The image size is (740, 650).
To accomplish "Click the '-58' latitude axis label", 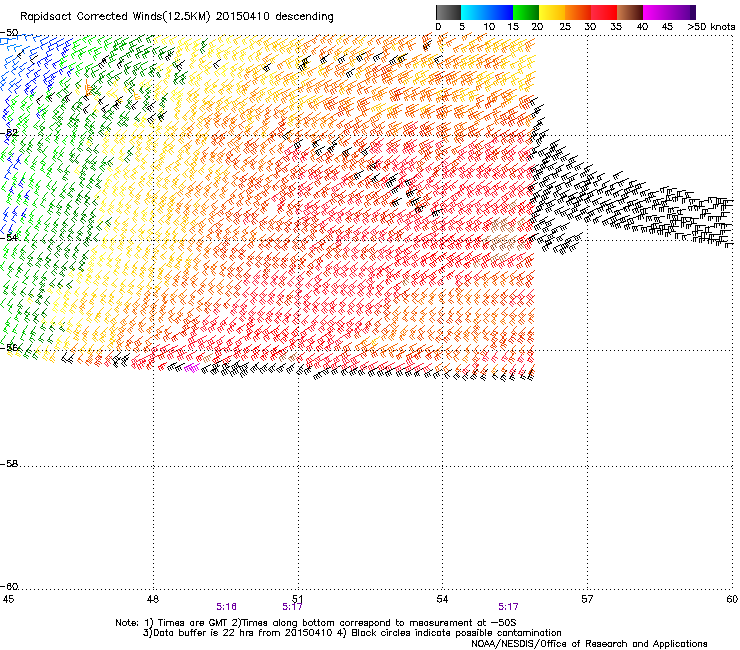I will click(x=9, y=464).
